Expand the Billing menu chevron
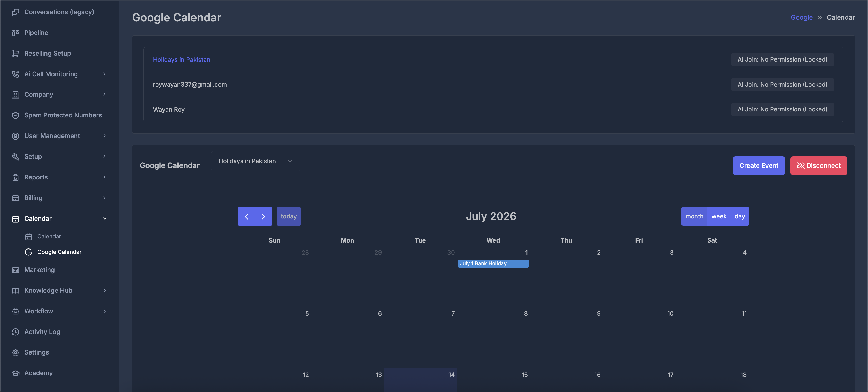 pyautogui.click(x=104, y=198)
